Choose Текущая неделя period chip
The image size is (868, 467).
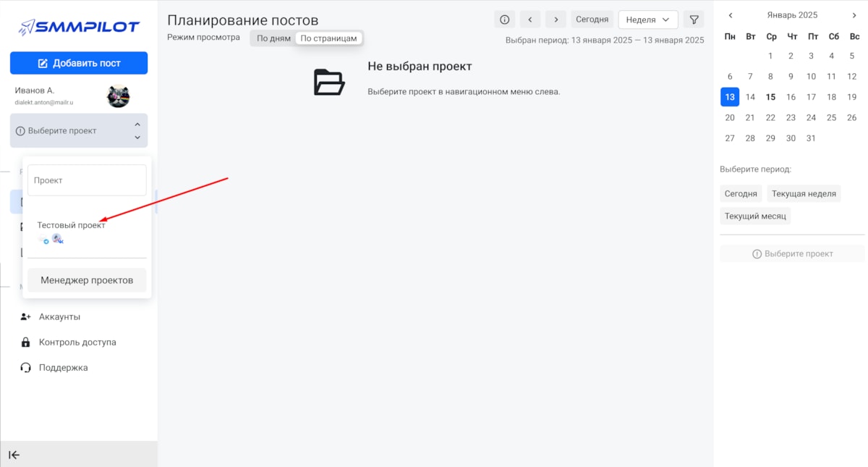pyautogui.click(x=804, y=193)
